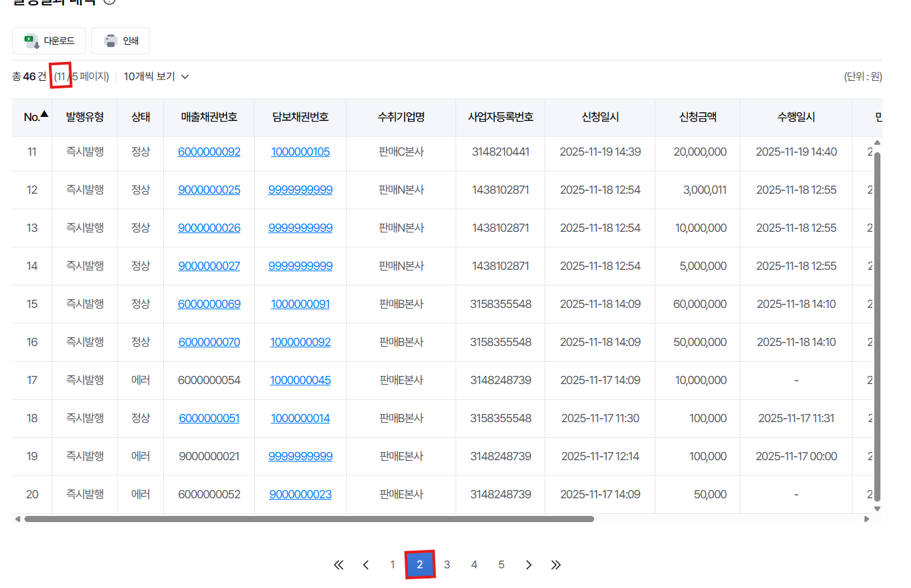
Task: Select the 정상 status in row 16
Action: (141, 343)
